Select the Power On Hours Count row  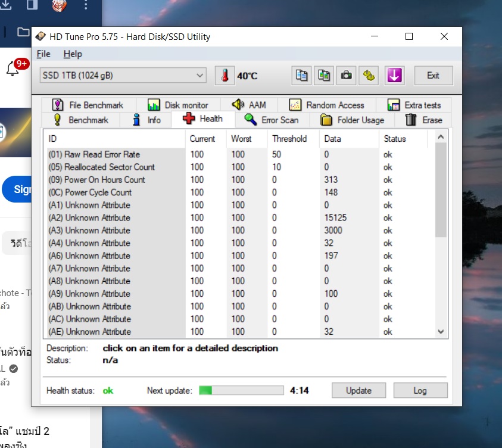click(x=104, y=179)
